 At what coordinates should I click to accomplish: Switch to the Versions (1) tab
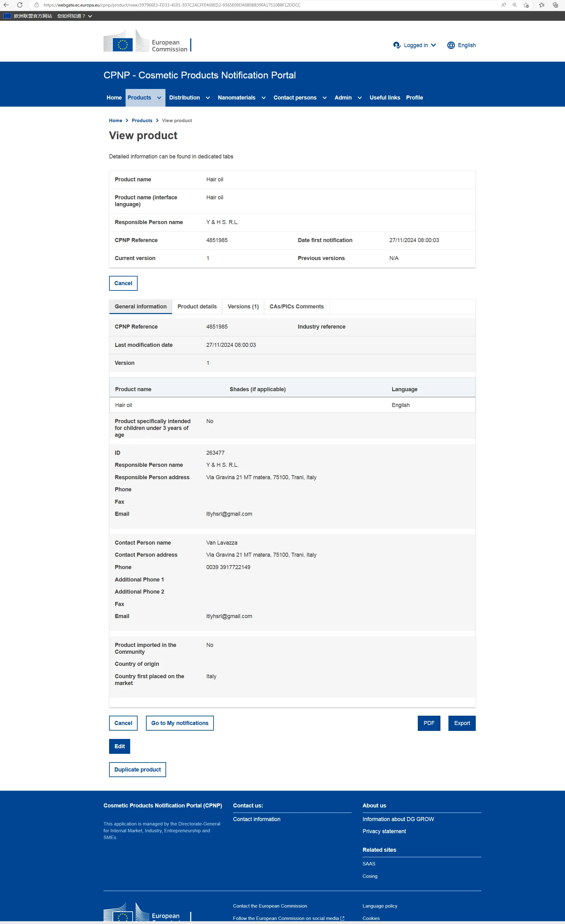click(243, 306)
